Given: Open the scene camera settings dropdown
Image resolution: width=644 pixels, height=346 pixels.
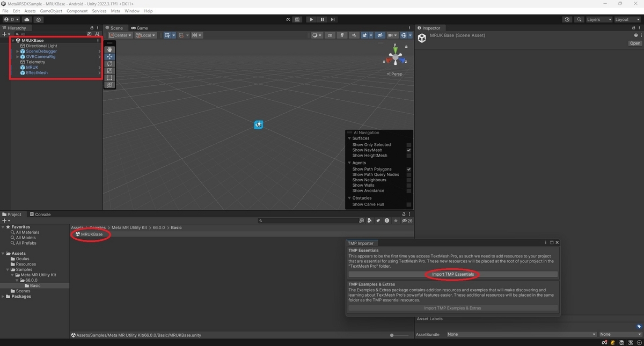Looking at the screenshot, I should click(x=393, y=35).
